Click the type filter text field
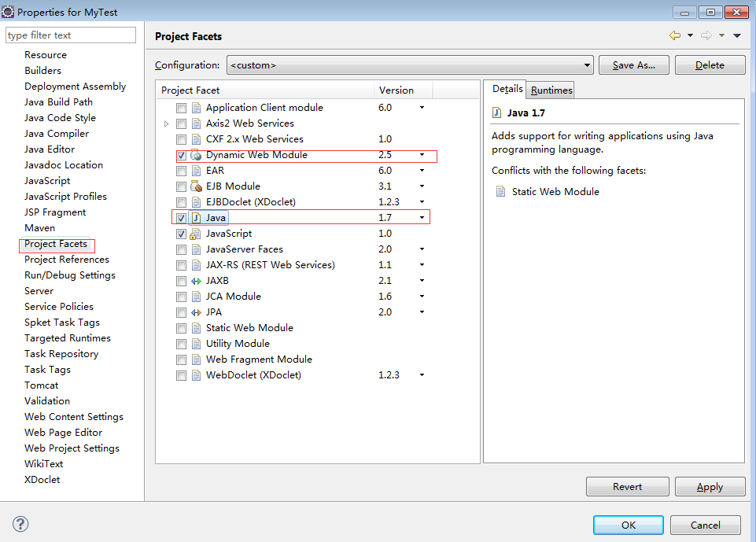756x542 pixels. [x=71, y=35]
